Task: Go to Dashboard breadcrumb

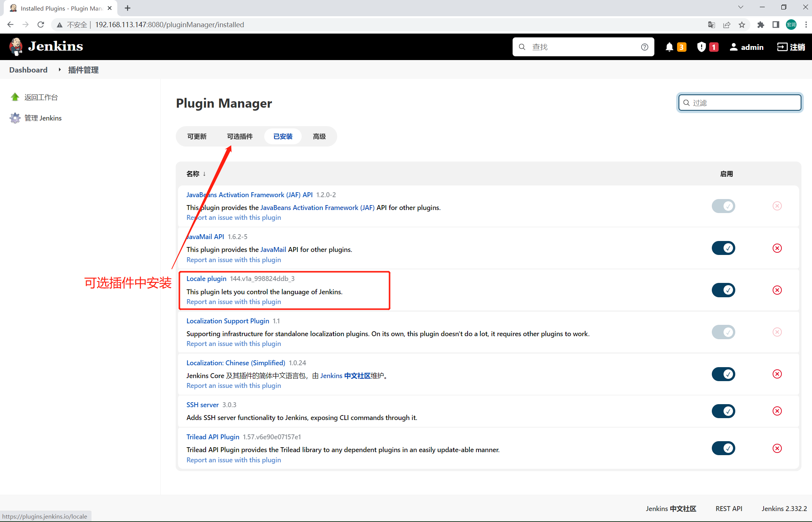Action: pos(28,70)
